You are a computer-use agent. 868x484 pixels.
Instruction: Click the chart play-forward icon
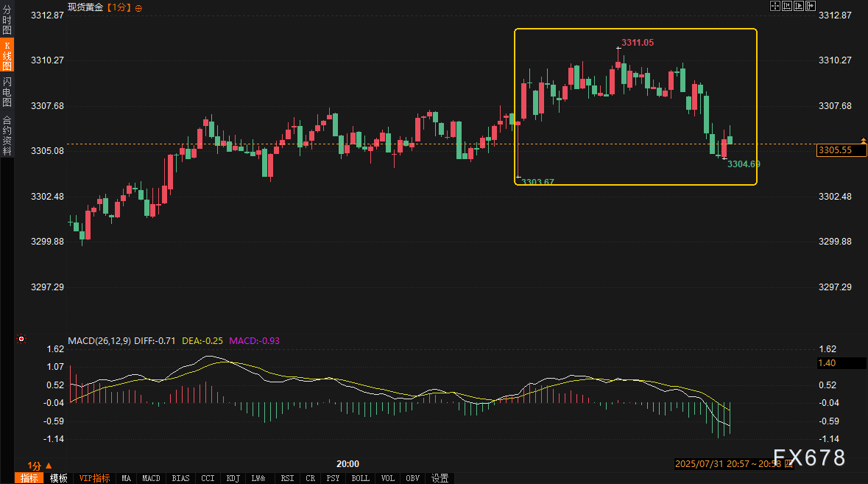(799, 6)
